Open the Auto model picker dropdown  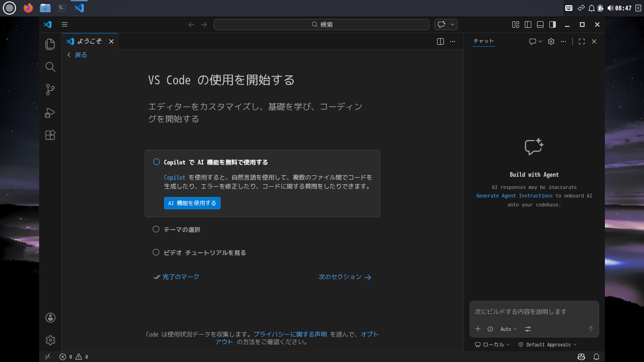[509, 329]
